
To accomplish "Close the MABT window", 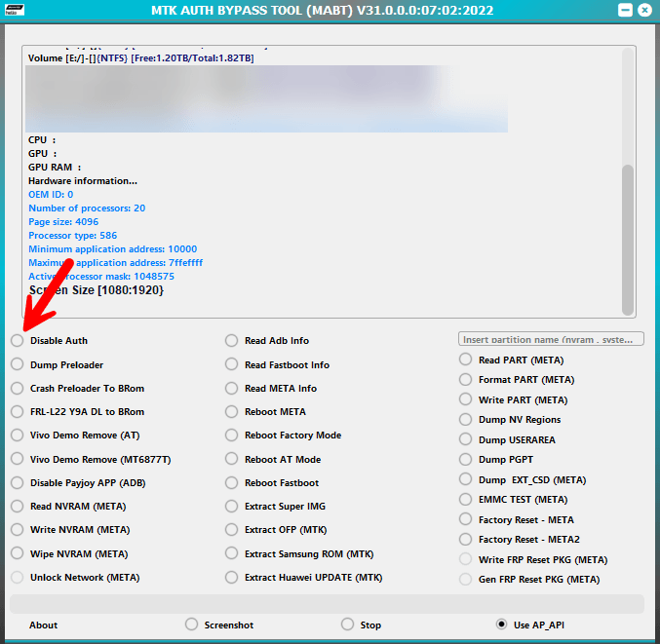I will tap(644, 10).
